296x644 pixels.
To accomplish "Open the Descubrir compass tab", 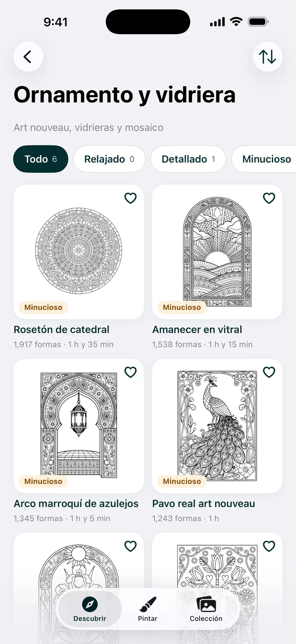I will [90, 609].
